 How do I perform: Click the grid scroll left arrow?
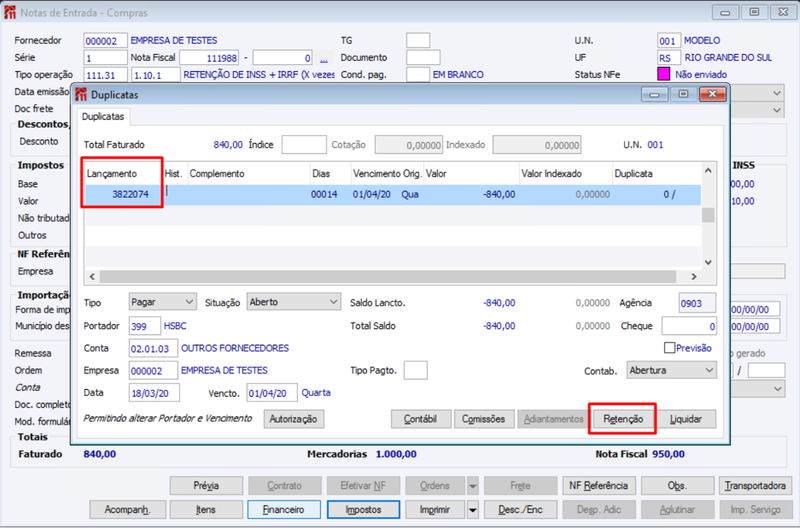[92, 276]
